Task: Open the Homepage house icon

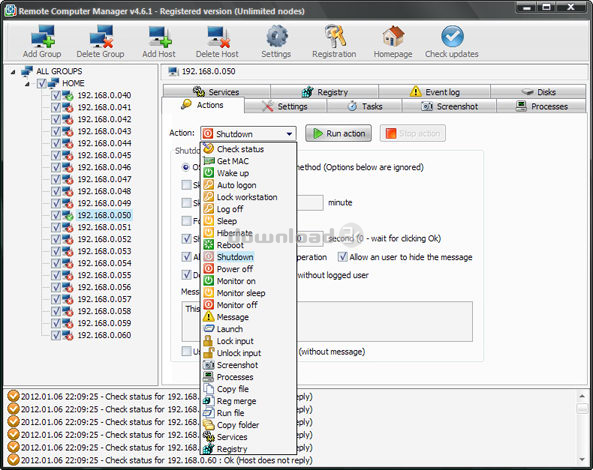Action: click(393, 36)
